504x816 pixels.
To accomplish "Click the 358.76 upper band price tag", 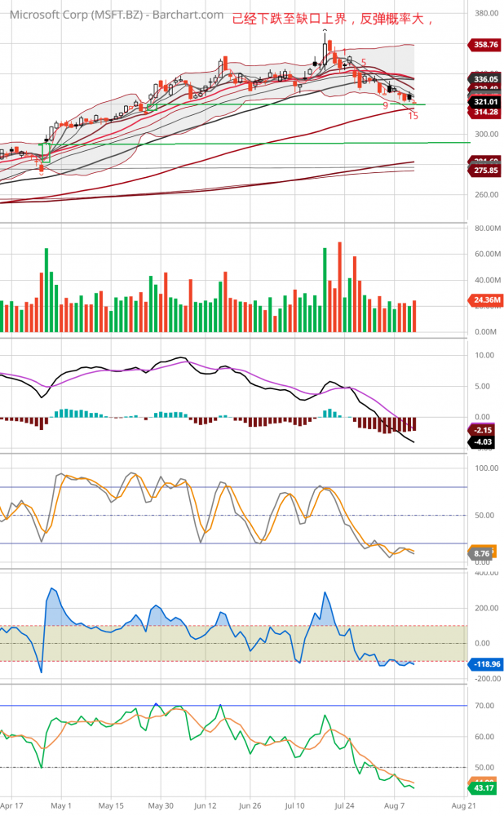I will (485, 45).
